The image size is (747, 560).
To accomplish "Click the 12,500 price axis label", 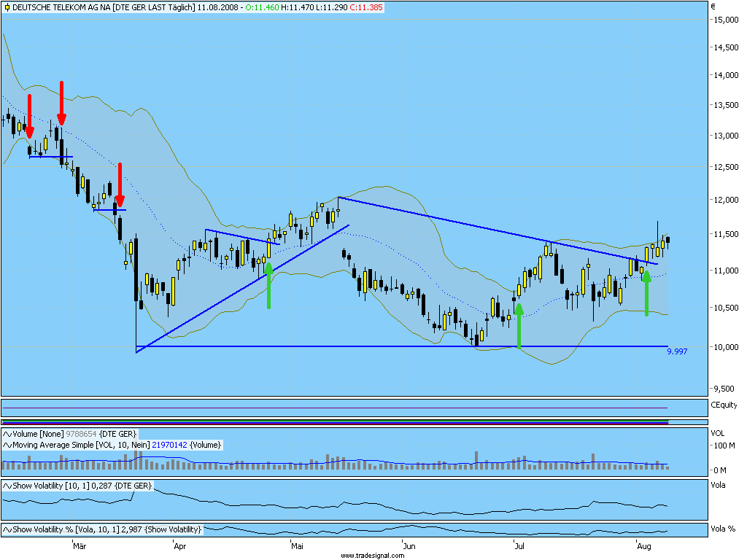I will pos(726,167).
